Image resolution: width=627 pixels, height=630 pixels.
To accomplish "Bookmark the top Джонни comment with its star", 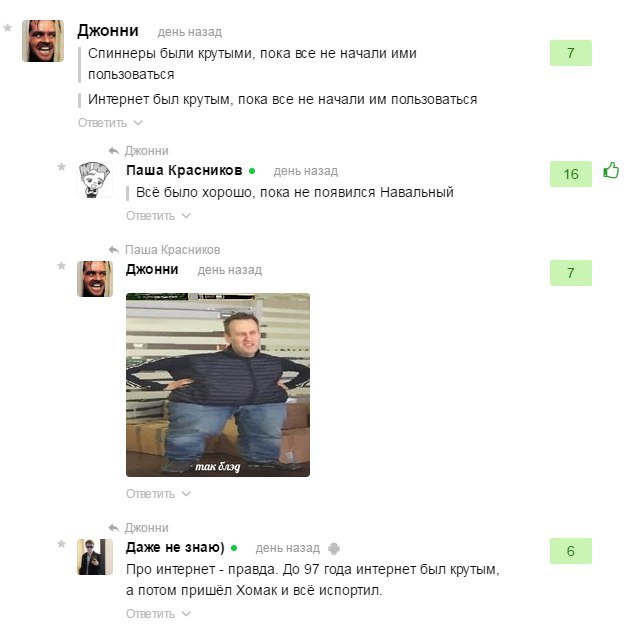I will pyautogui.click(x=8, y=28).
